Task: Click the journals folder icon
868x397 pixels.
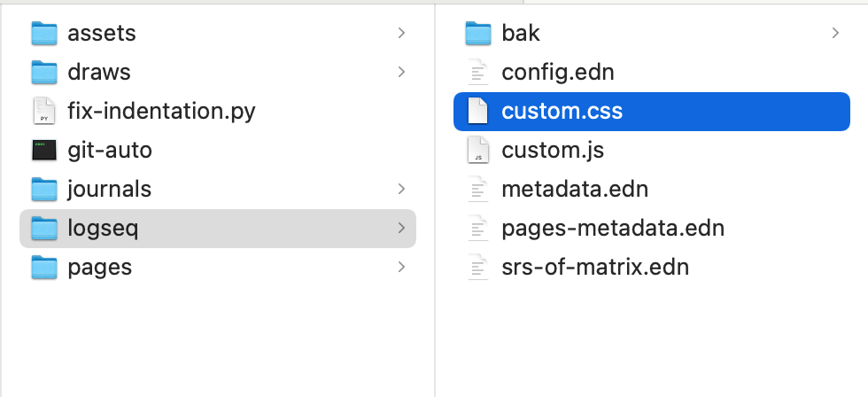Action: [44, 189]
